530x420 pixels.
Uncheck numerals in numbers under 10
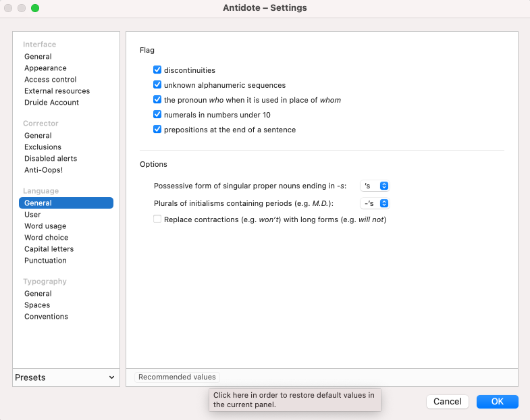pyautogui.click(x=157, y=115)
